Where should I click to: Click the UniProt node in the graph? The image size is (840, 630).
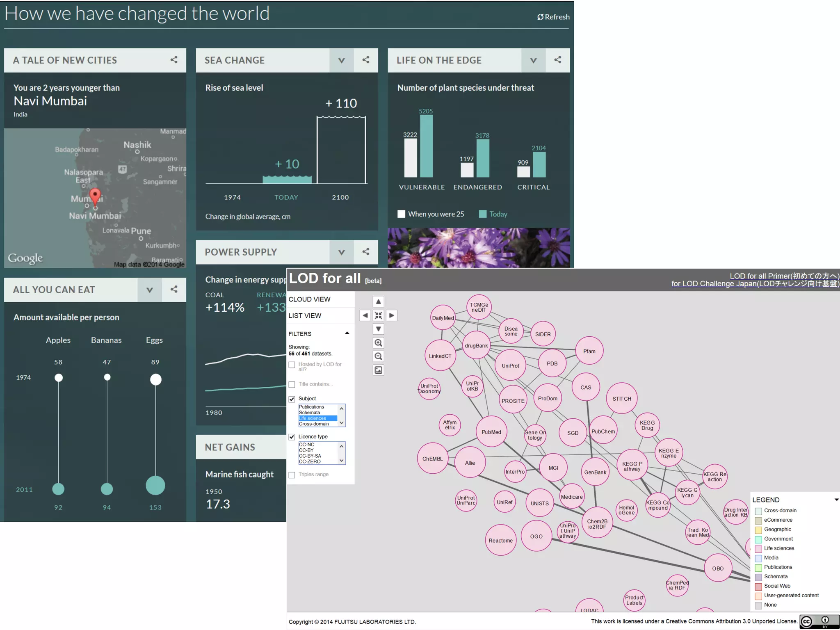point(510,365)
